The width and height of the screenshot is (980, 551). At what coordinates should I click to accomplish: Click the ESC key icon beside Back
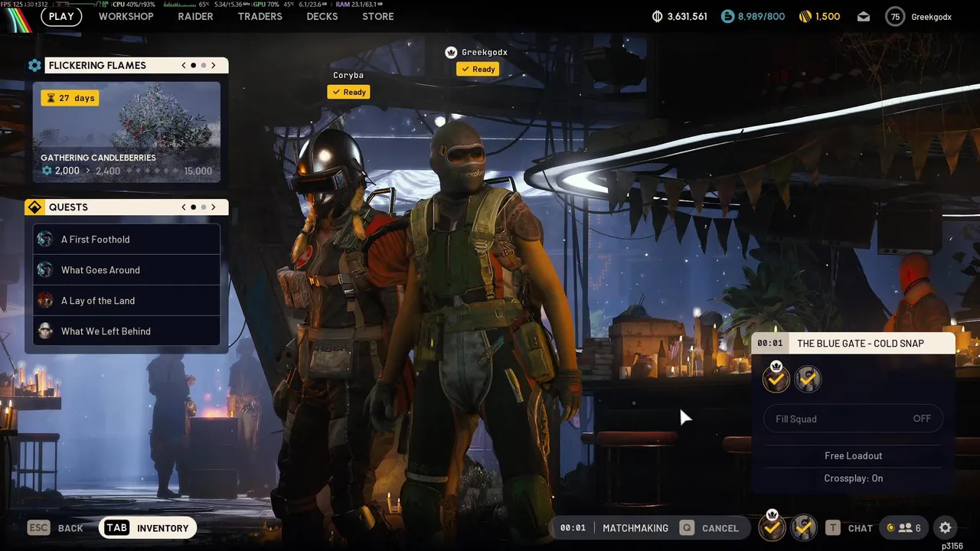[39, 528]
